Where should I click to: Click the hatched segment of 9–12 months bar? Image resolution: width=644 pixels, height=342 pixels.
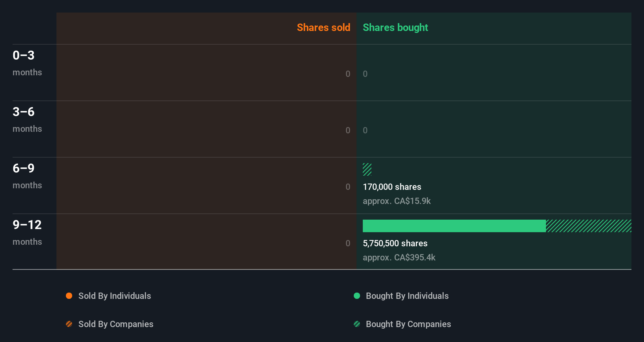click(x=588, y=226)
